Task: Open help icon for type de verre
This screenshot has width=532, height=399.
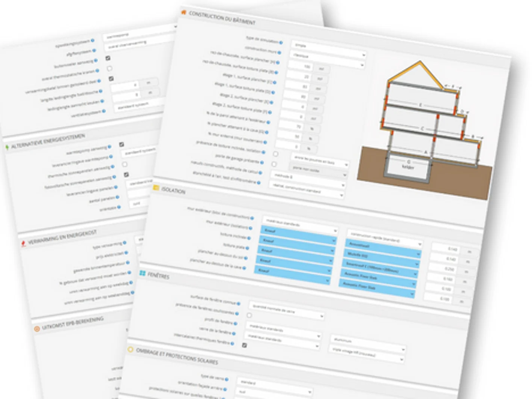Action: tap(227, 379)
